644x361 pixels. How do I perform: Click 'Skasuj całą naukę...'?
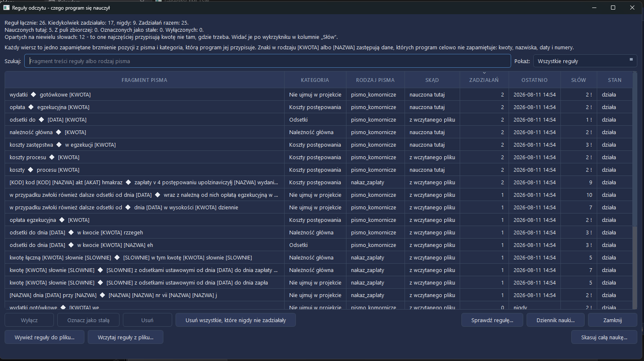coord(604,337)
